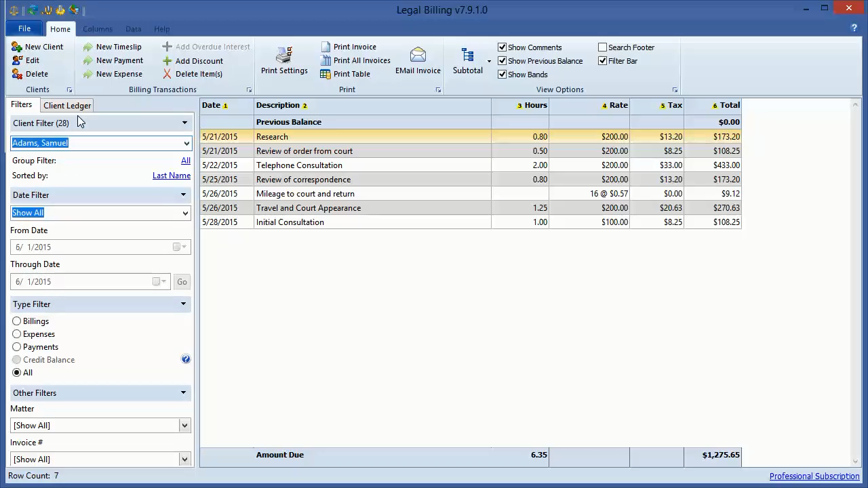Open the Invoice # dropdown

coord(184,460)
